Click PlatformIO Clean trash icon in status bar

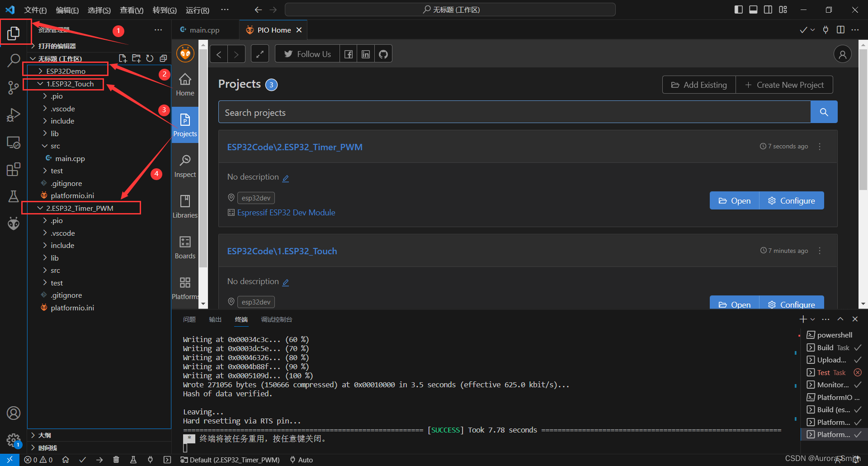coord(116,460)
